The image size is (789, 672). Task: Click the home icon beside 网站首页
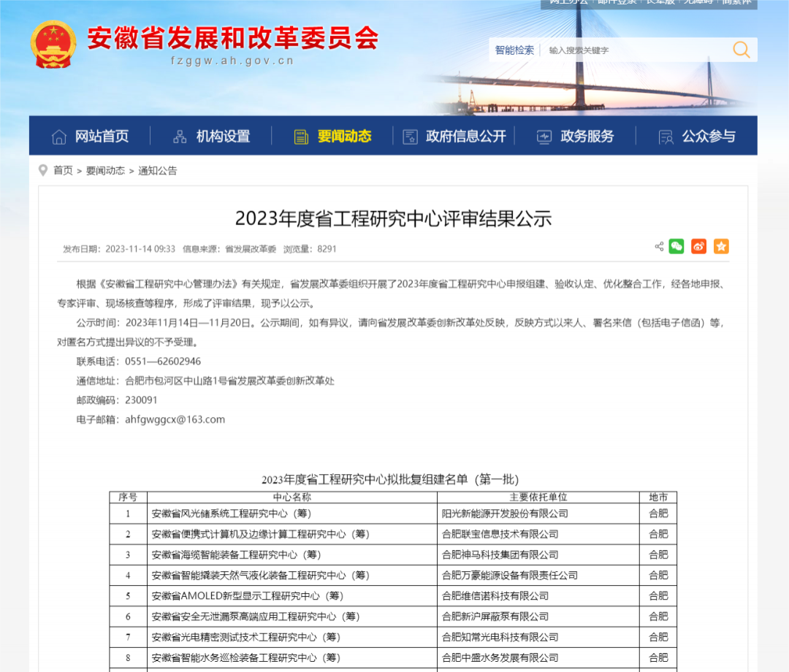[x=59, y=135]
